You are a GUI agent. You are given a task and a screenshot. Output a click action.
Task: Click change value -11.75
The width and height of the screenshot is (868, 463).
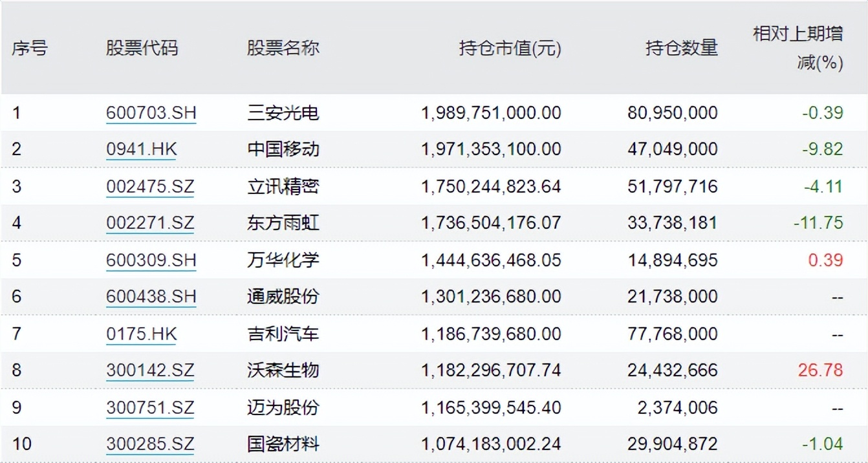(x=818, y=223)
